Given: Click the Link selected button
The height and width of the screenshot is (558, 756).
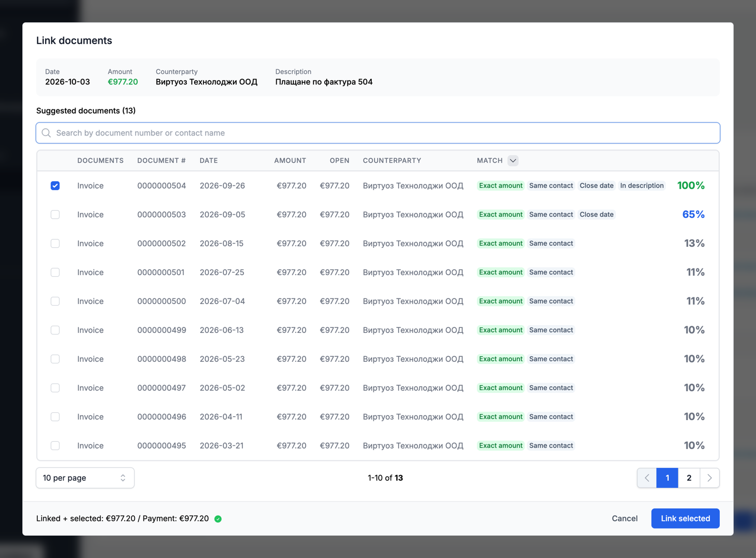Looking at the screenshot, I should click(x=685, y=519).
